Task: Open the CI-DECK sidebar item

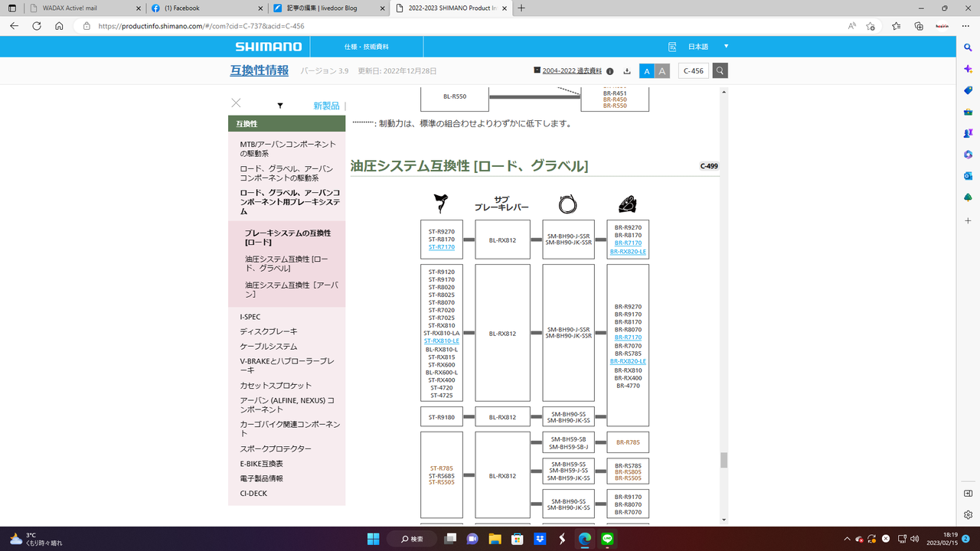Action: tap(253, 494)
